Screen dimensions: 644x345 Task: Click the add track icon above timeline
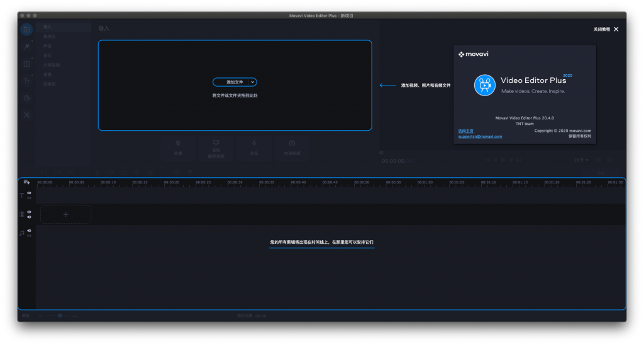[x=26, y=182]
